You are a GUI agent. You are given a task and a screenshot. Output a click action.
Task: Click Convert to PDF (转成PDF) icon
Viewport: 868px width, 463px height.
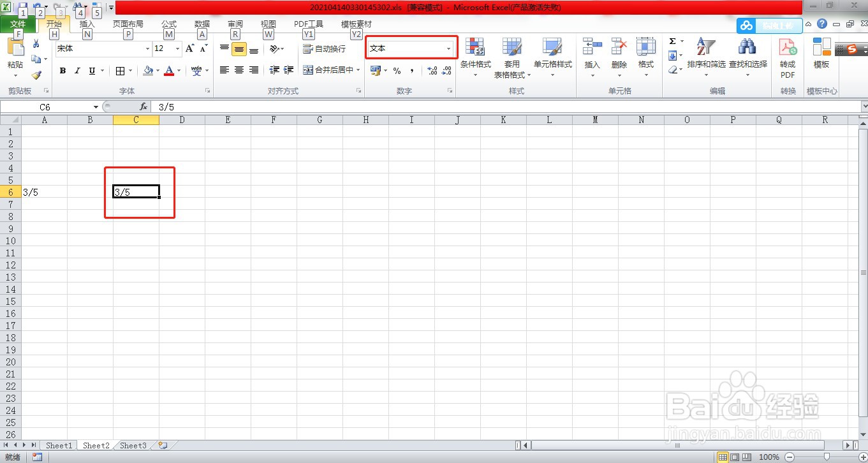tap(788, 47)
